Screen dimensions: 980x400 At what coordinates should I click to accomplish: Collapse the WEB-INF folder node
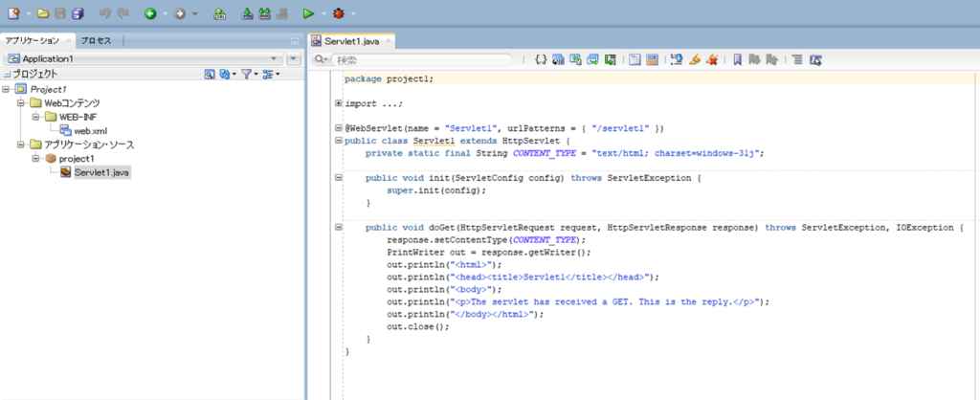[x=36, y=117]
